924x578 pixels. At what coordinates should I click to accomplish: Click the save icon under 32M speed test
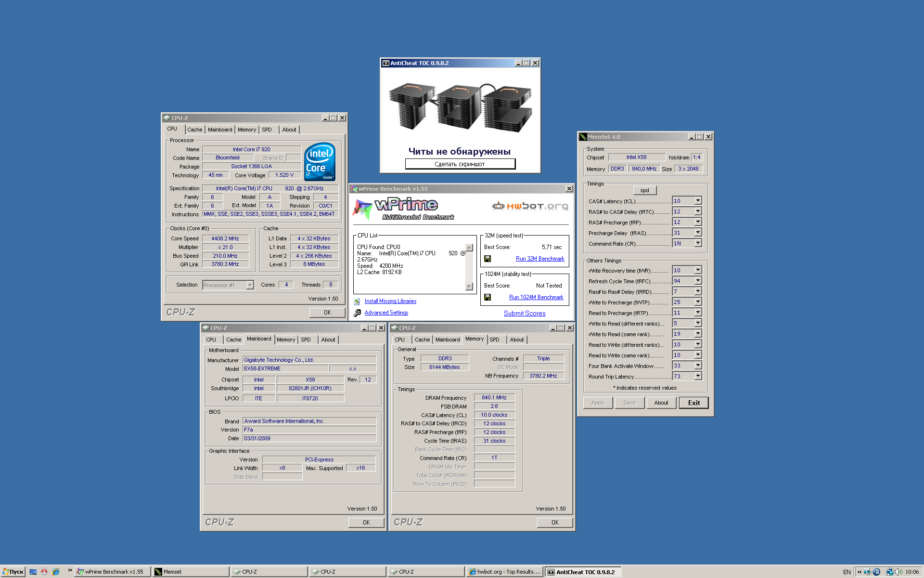coord(488,259)
